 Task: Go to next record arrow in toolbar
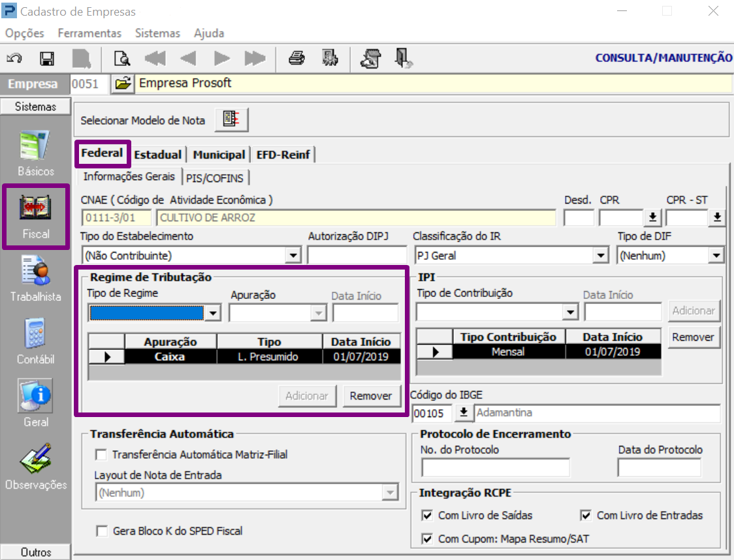222,59
